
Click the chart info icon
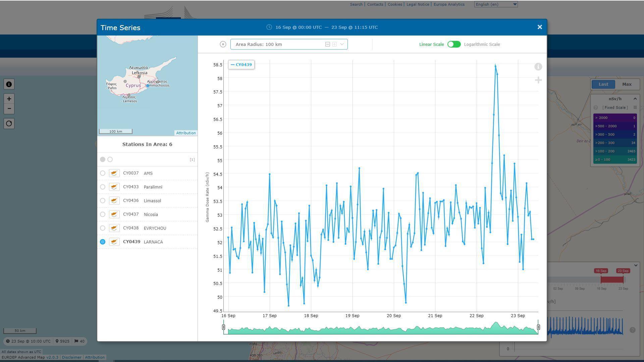538,67
